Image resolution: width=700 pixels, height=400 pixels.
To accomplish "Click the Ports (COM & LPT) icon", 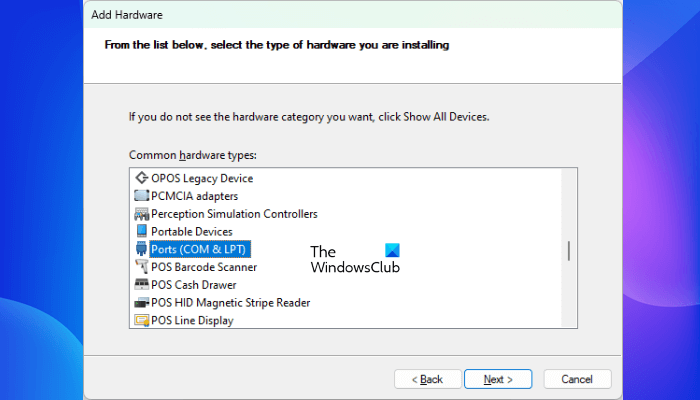I will pyautogui.click(x=141, y=249).
